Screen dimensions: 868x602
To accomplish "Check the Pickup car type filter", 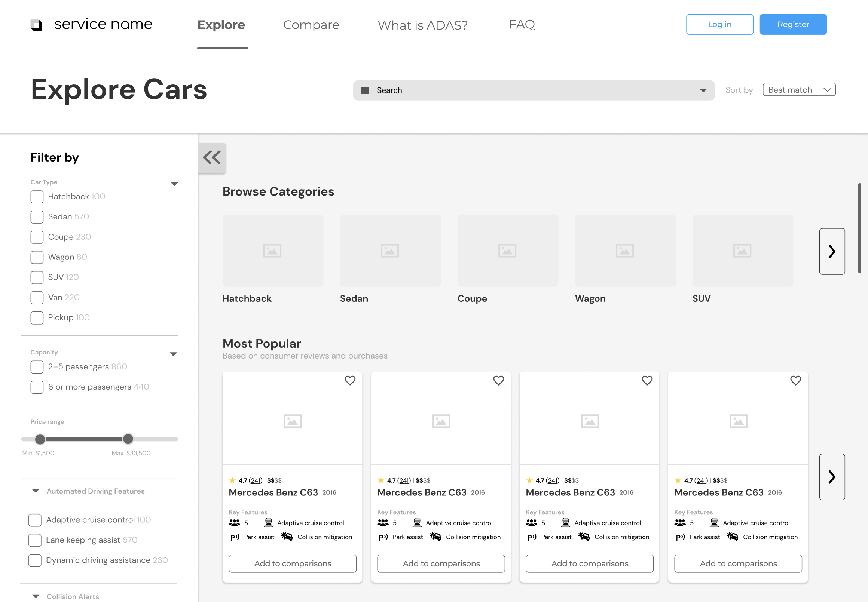I will pyautogui.click(x=37, y=317).
